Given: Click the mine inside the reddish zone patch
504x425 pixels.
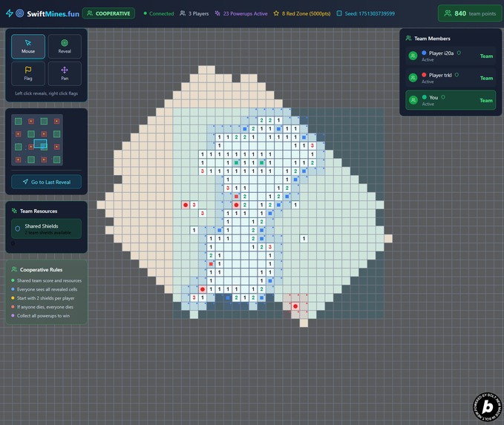Looking at the screenshot, I should pos(295,306).
